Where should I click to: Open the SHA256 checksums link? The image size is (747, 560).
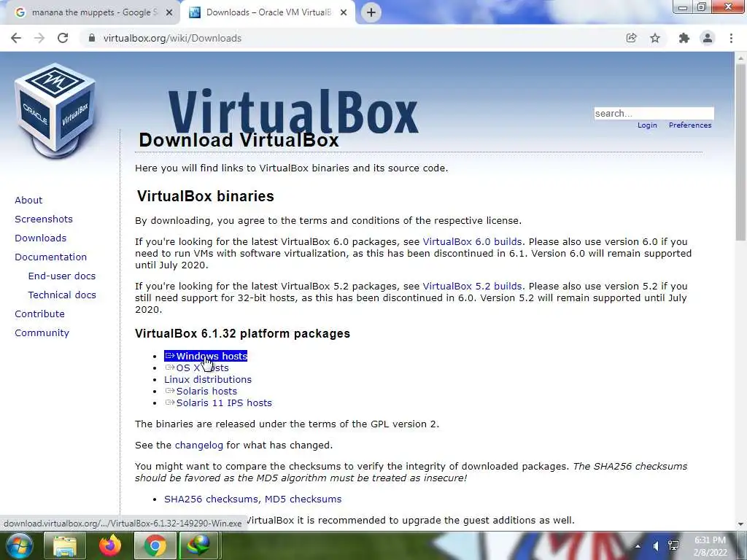point(212,499)
